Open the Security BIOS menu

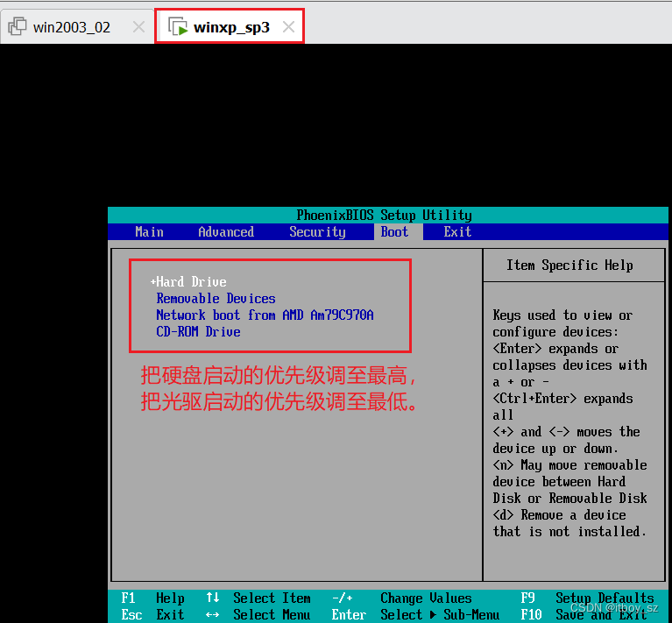(317, 232)
